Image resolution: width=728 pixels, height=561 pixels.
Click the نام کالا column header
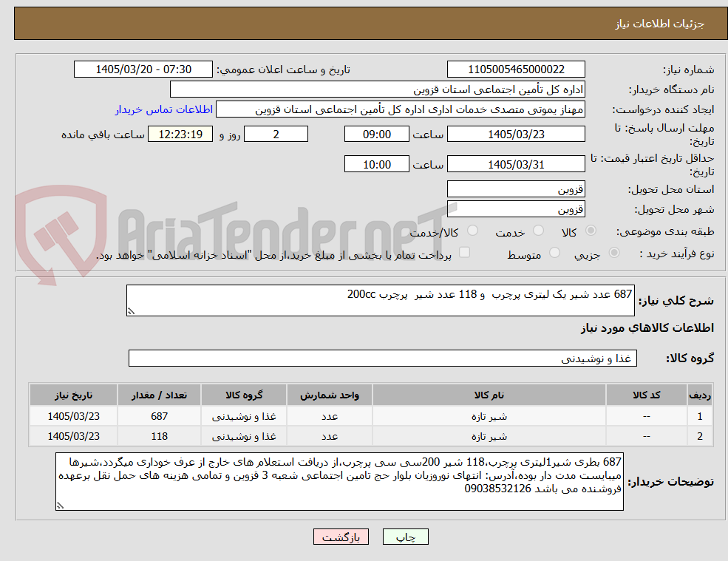coord(489,395)
